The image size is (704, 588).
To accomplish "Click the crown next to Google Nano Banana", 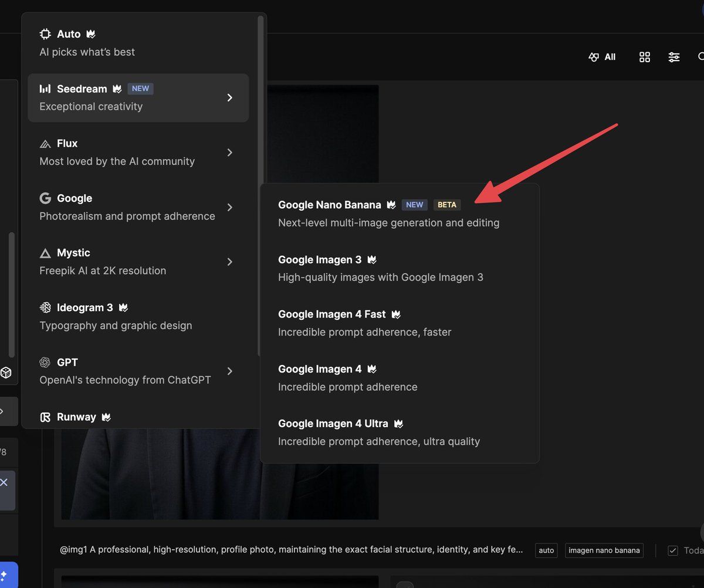I will 391,205.
